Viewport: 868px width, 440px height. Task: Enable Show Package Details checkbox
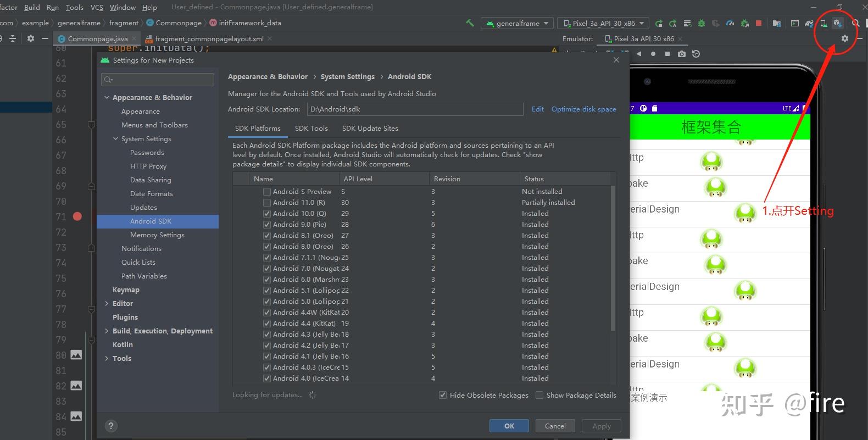click(539, 395)
